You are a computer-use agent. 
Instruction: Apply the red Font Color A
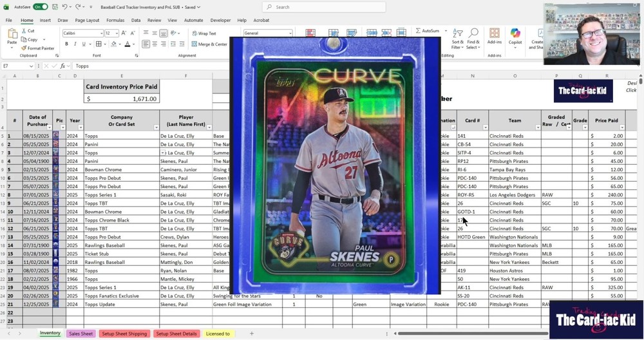point(128,44)
